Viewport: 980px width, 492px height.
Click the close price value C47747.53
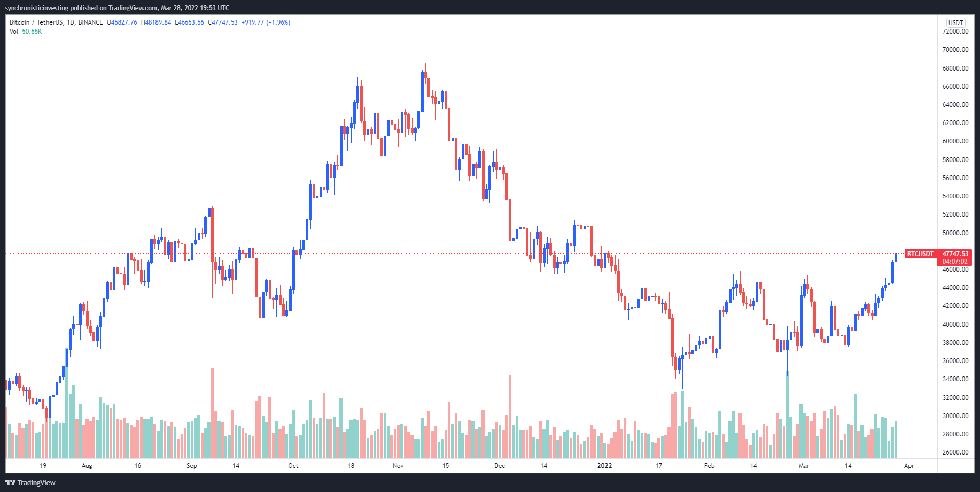(223, 22)
